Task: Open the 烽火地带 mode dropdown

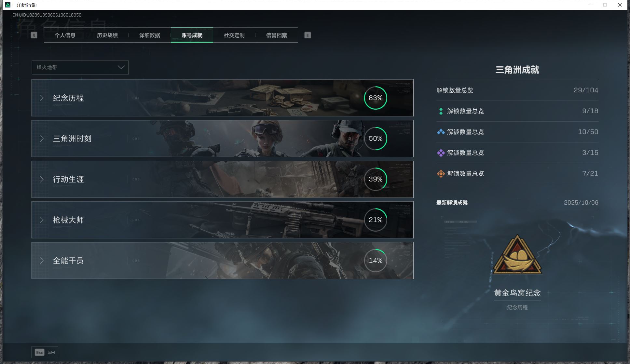Action: tap(80, 67)
